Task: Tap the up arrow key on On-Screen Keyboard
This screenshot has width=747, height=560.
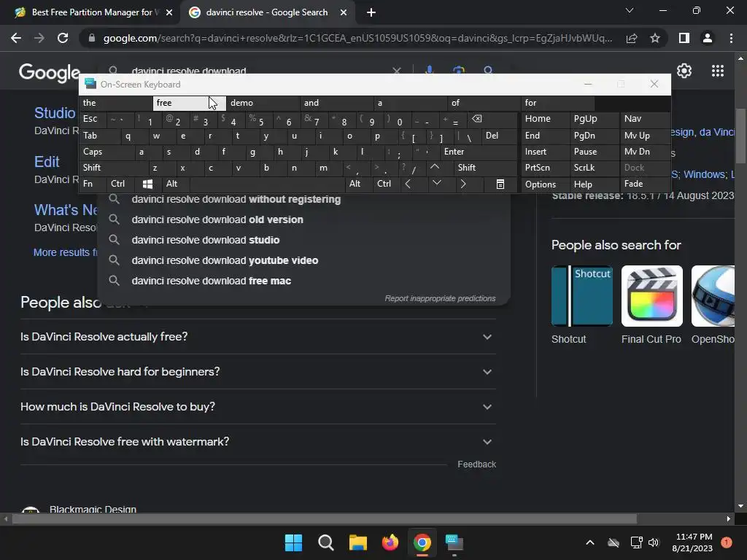Action: 435,168
